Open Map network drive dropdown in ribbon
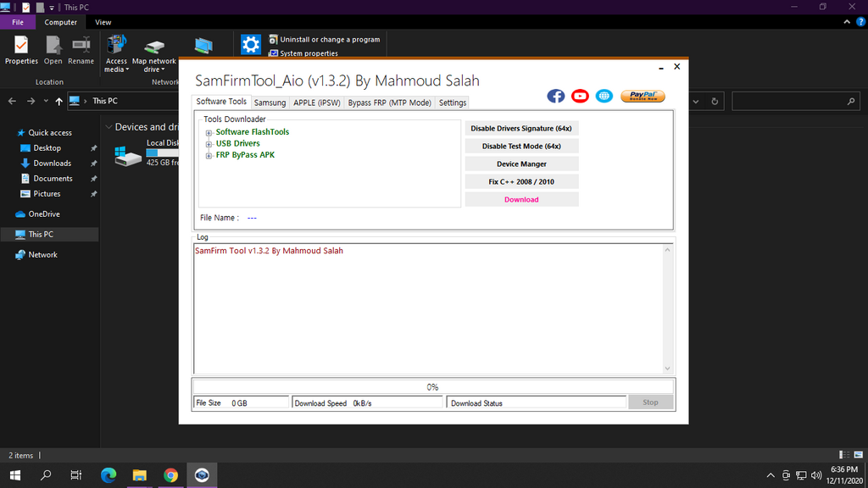 point(154,53)
